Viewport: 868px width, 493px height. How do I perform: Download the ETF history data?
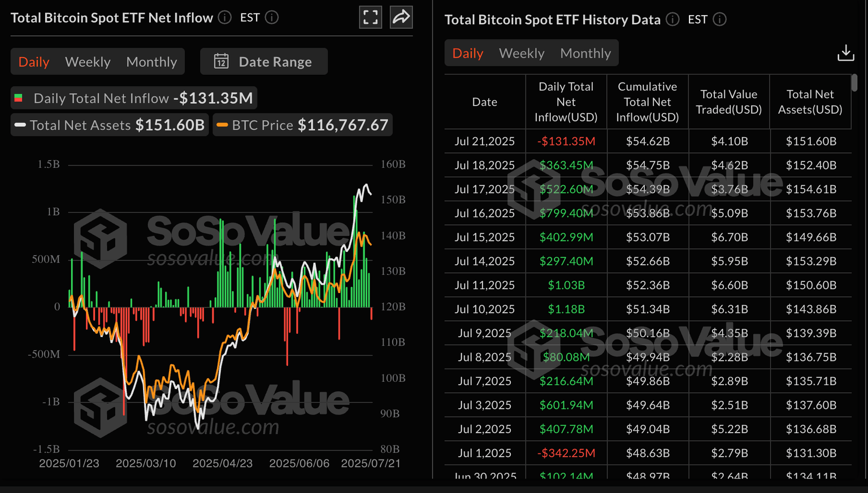845,53
